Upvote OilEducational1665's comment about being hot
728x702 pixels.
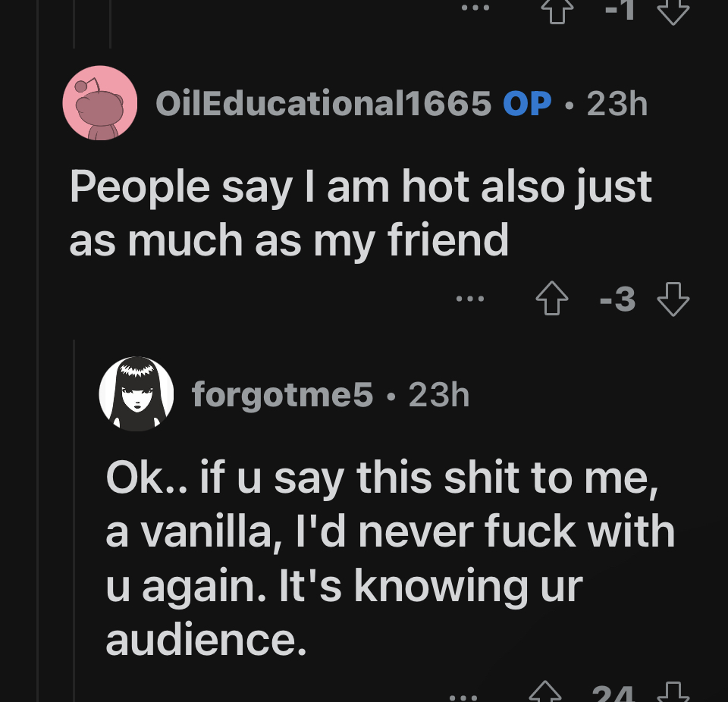552,299
